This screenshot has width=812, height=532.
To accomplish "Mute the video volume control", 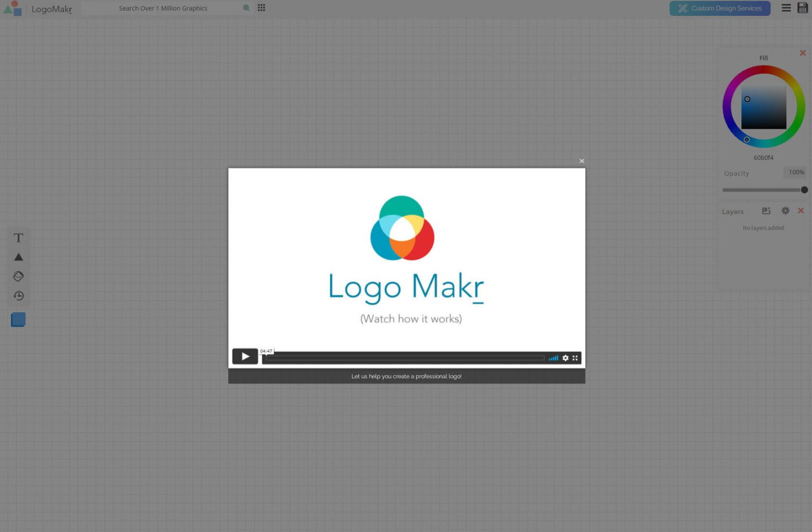I will (x=553, y=358).
